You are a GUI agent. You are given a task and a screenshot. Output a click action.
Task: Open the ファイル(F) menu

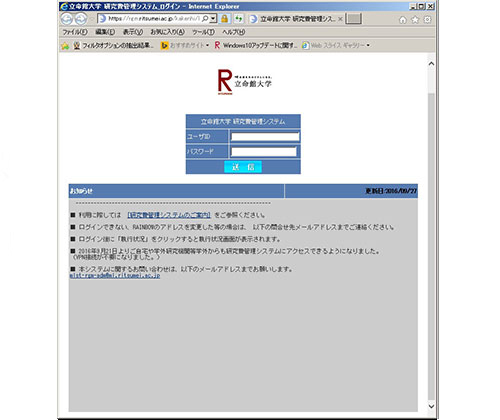coord(75,32)
